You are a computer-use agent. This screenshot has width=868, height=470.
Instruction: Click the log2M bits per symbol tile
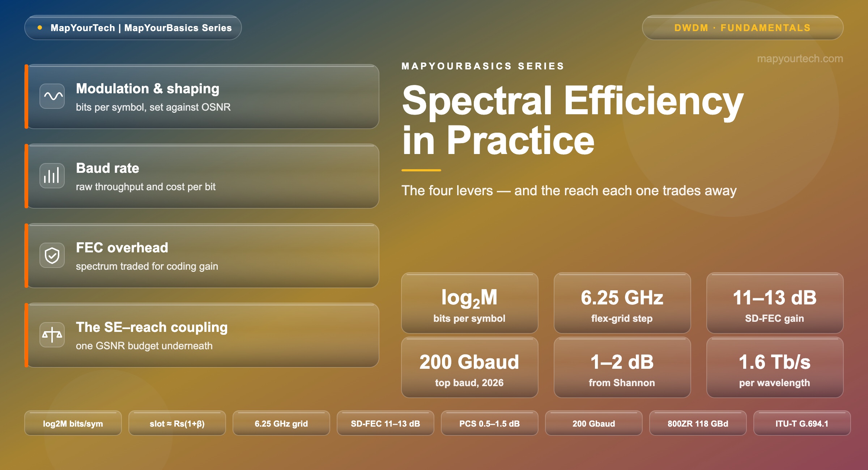[x=469, y=303]
